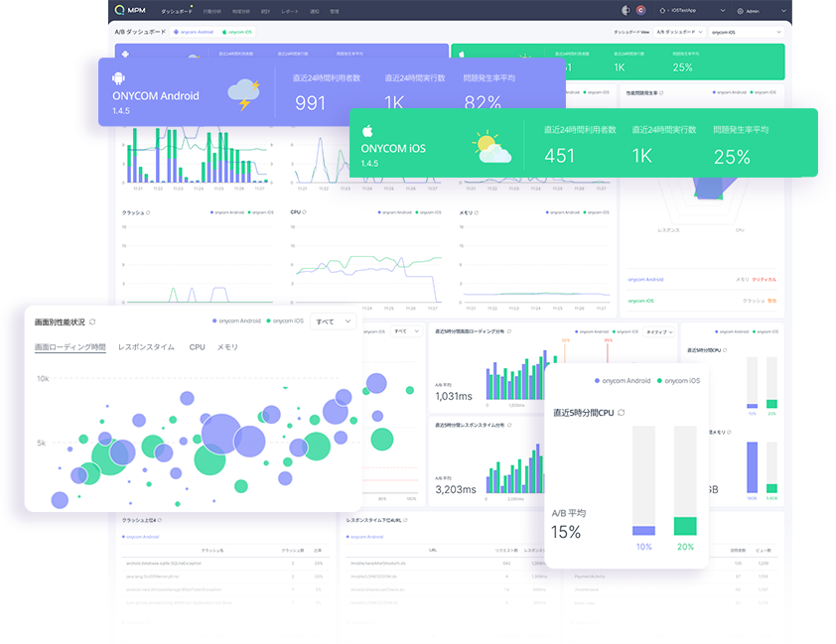Toggle onycom Android legend in クラッシュ chart
The width and height of the screenshot is (836, 644).
(227, 212)
